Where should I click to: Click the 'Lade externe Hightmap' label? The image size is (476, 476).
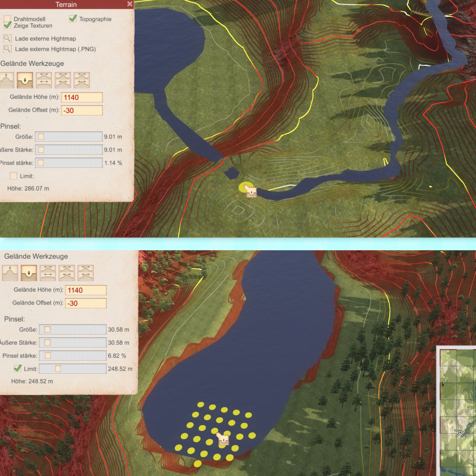pos(45,39)
